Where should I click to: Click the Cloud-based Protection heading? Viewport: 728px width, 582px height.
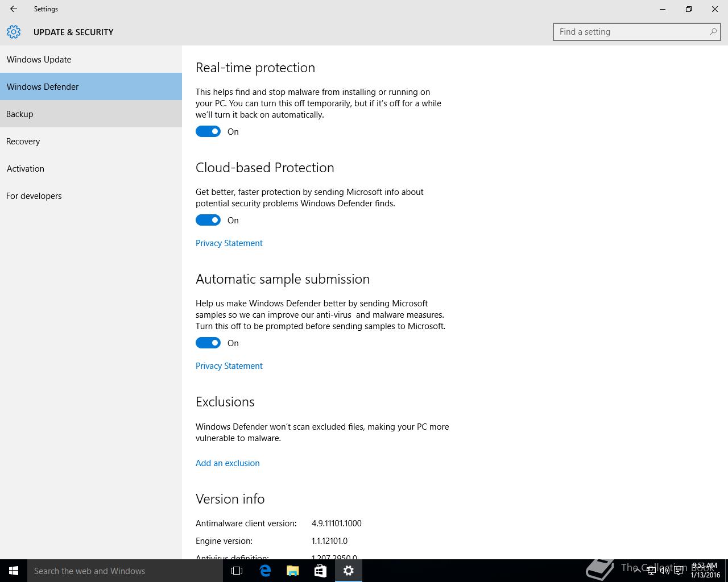[x=264, y=168]
